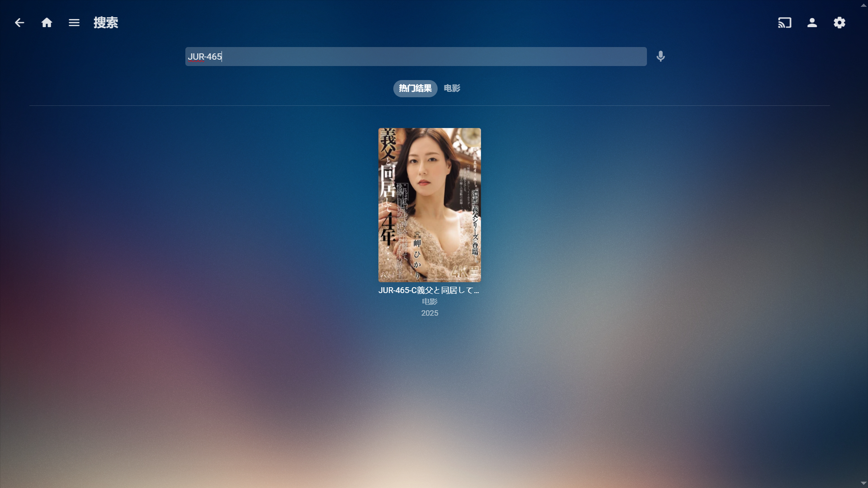
Task: Open the hamburger navigation menu
Action: point(74,23)
